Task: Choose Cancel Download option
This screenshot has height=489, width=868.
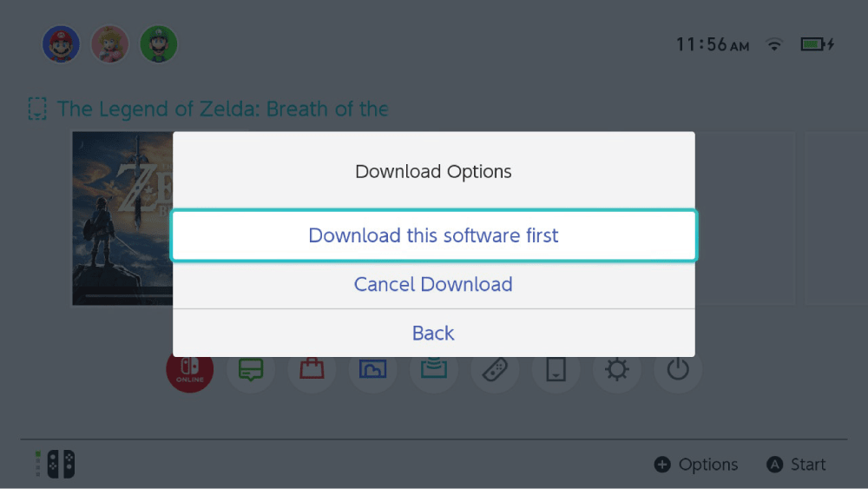Action: coord(434,284)
